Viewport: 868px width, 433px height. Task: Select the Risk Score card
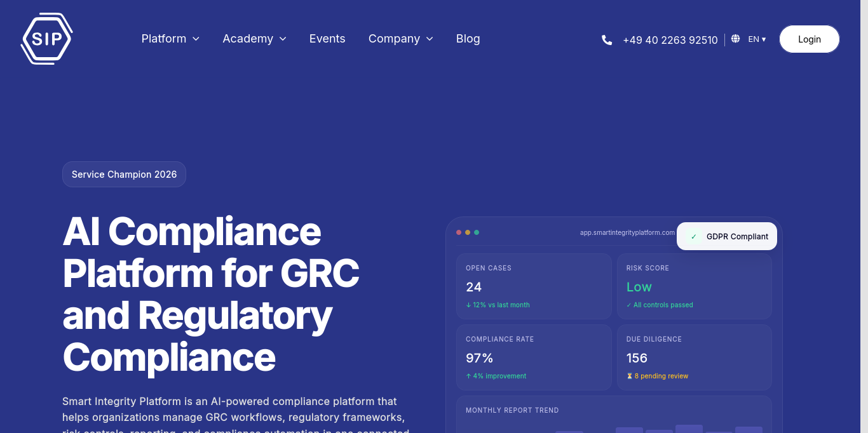coord(695,286)
